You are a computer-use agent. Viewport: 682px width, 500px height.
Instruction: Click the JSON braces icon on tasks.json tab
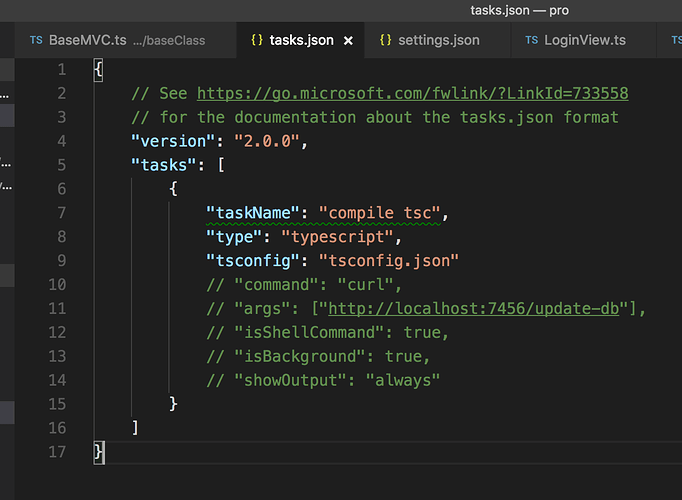click(x=257, y=40)
